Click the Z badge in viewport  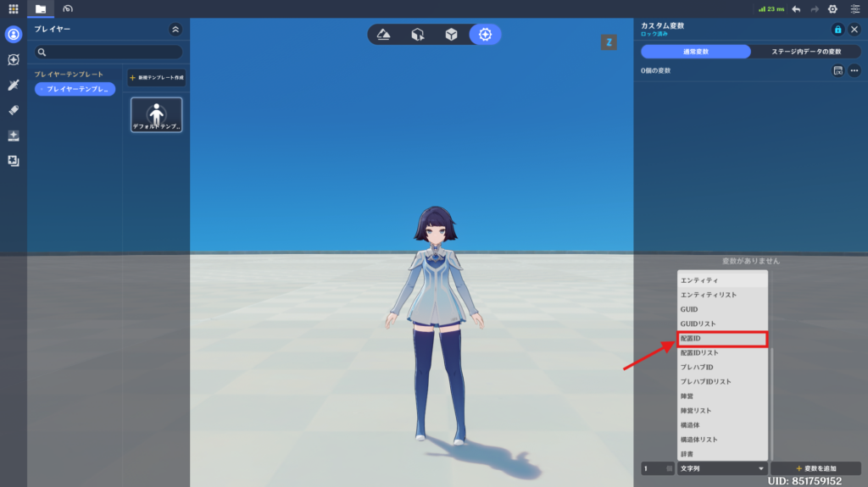tap(609, 42)
